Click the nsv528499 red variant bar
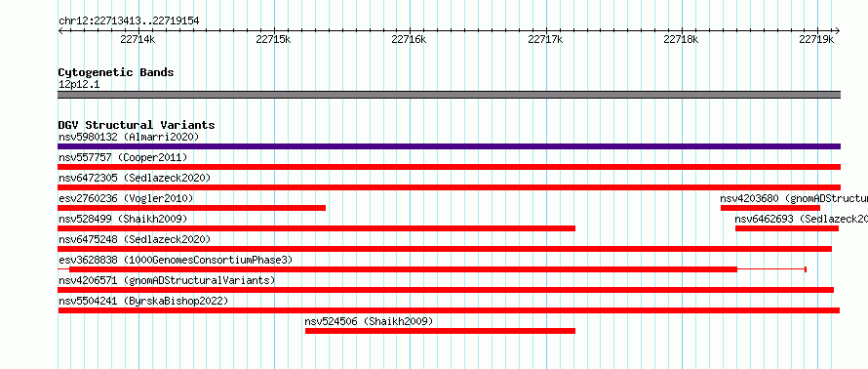The image size is (868, 369). coord(317,228)
